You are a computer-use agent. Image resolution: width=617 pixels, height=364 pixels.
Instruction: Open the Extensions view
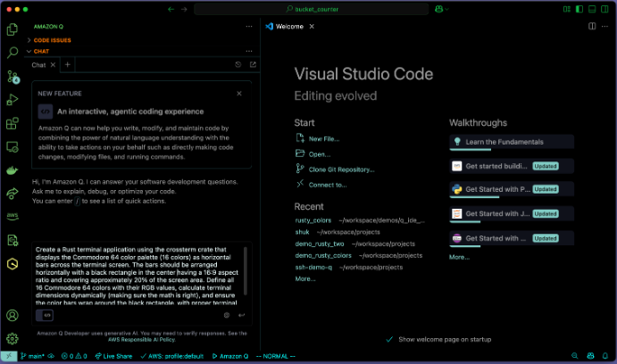coord(13,123)
